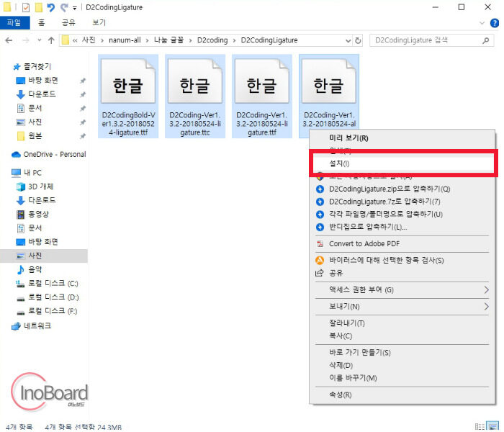504x432 pixels.
Task: Open pinned 다운로드 under 즐겨찾기
Action: 42,94
